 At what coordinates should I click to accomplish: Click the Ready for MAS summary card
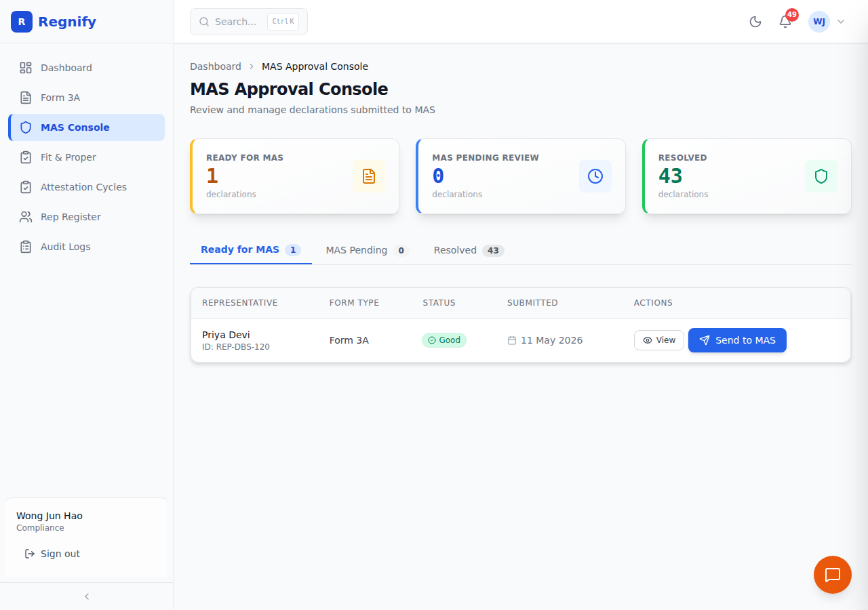pos(294,176)
